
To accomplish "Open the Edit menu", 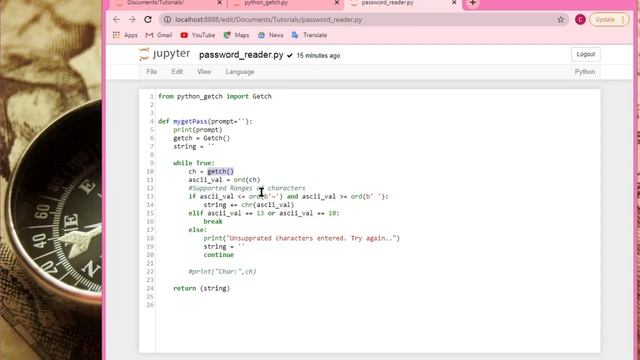I will 177,72.
